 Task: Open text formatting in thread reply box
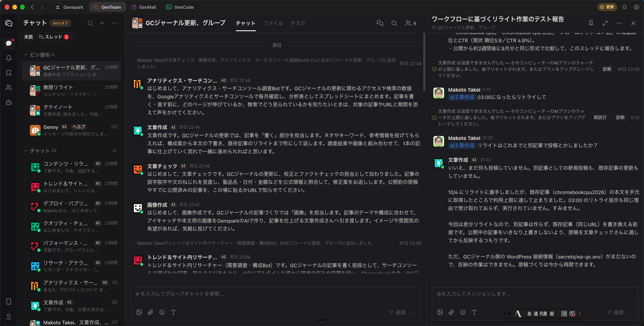point(474,312)
